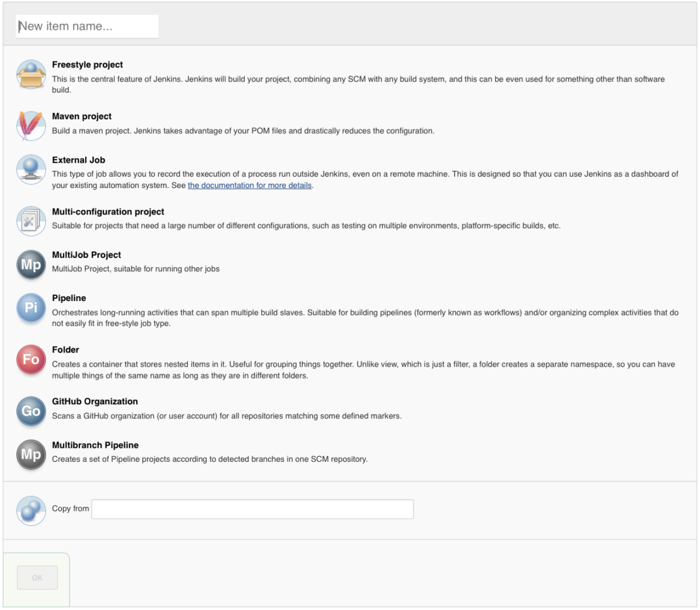Screen dimensions: 700x610
Task: Click the gray Mp Multibranch Pipeline icon
Action: pos(31,455)
